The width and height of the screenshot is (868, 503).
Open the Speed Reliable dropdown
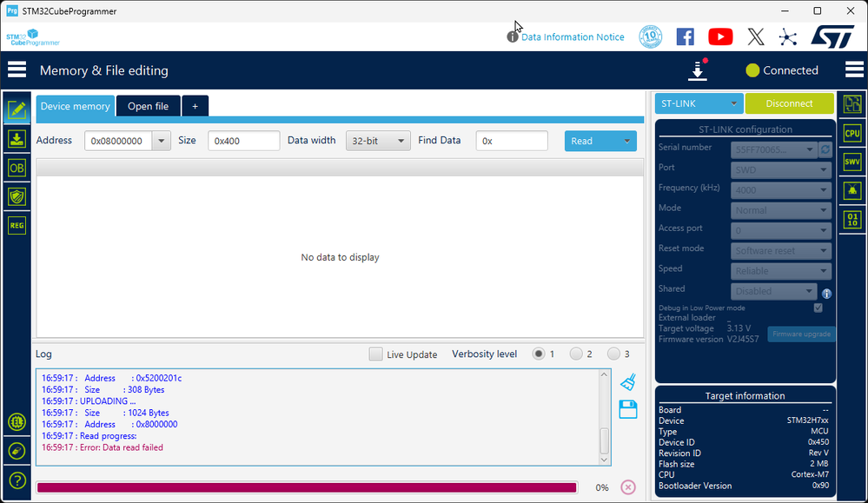click(x=781, y=270)
